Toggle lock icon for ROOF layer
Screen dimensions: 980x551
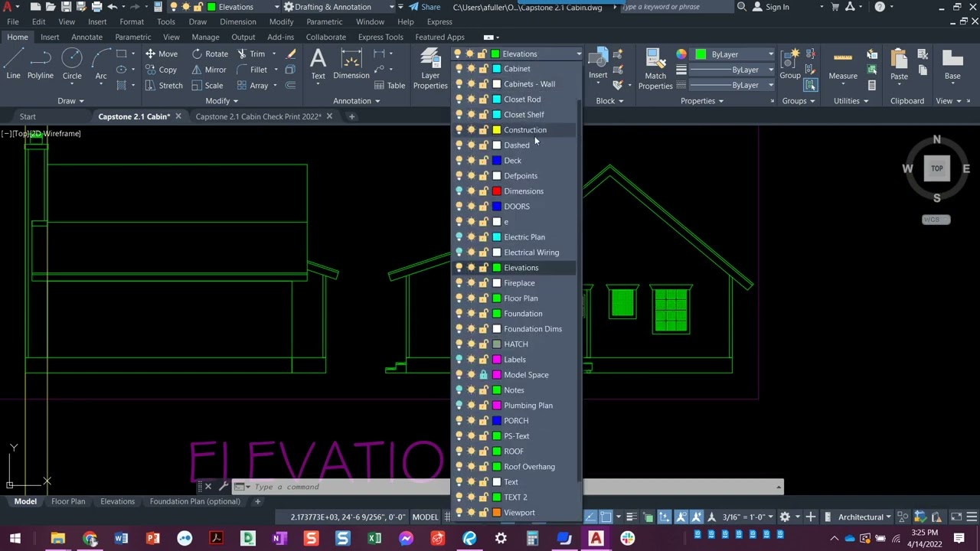coord(483,452)
